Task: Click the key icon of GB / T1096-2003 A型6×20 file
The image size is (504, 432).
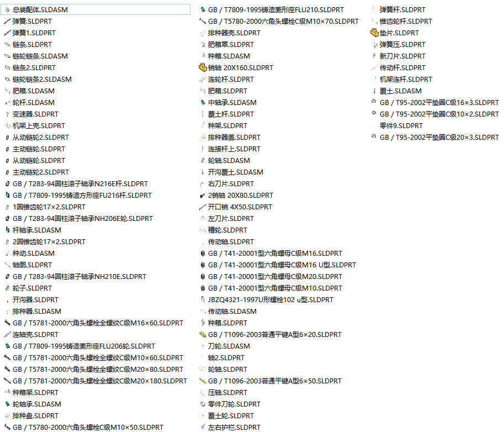Action: [x=203, y=335]
